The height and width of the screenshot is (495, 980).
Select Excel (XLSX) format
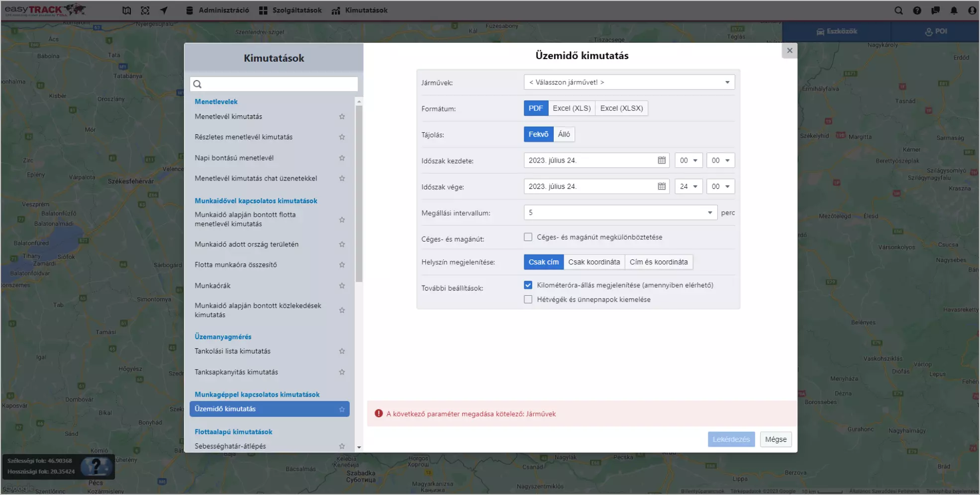click(621, 108)
